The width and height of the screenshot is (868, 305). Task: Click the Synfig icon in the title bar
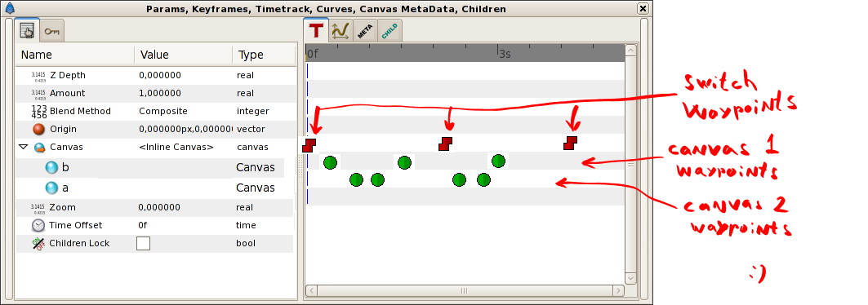coord(10,9)
